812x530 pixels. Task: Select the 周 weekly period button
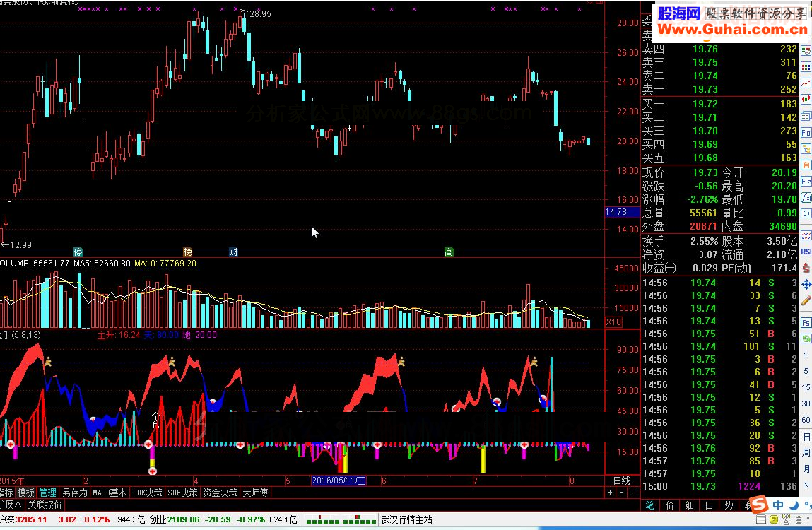click(x=806, y=453)
